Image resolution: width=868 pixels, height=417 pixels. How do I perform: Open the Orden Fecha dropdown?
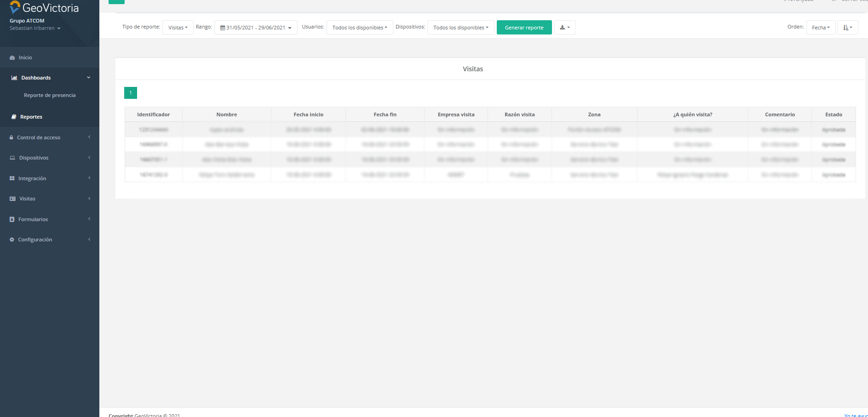pyautogui.click(x=821, y=28)
